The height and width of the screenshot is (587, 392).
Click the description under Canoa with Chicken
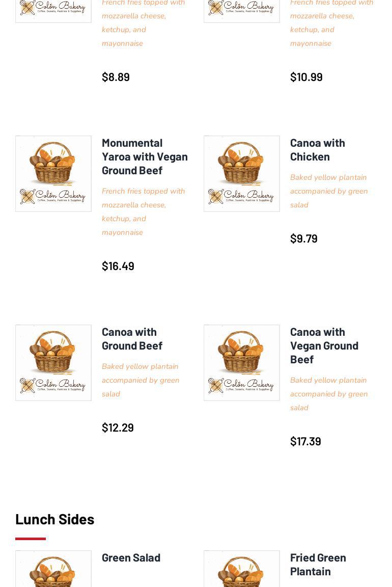[329, 191]
